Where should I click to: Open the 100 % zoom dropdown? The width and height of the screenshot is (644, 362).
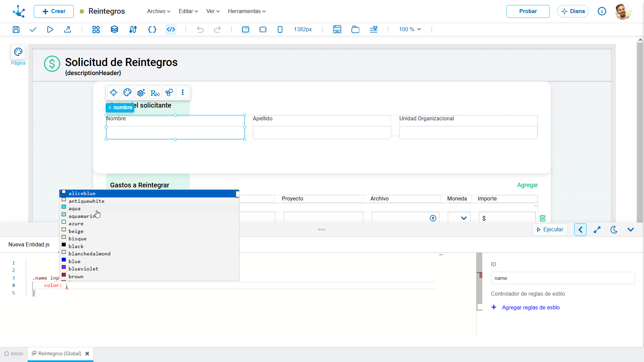pyautogui.click(x=410, y=29)
